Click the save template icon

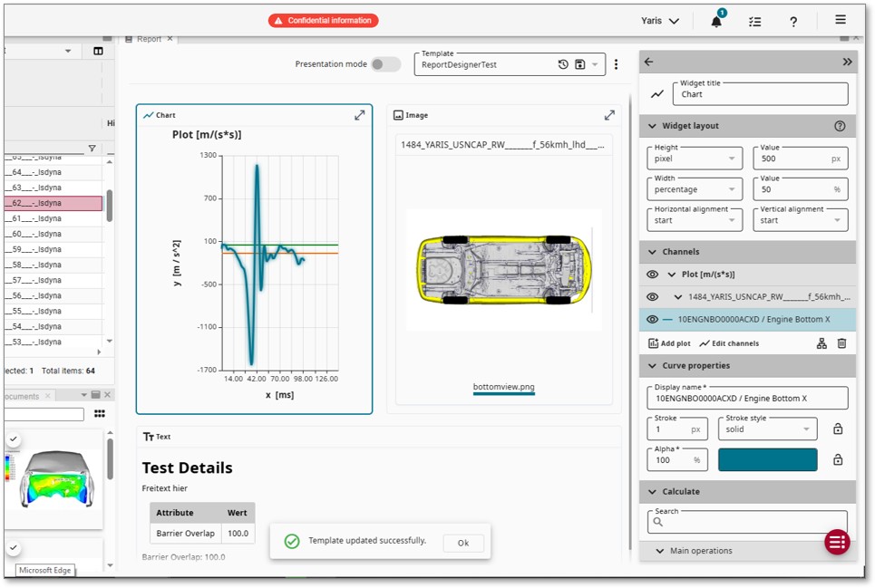coord(579,64)
